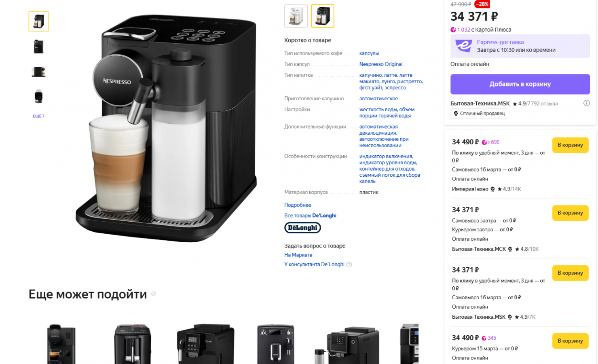The image size is (598, 364).
Task: Click 'Добавить в корзину' button
Action: (520, 84)
